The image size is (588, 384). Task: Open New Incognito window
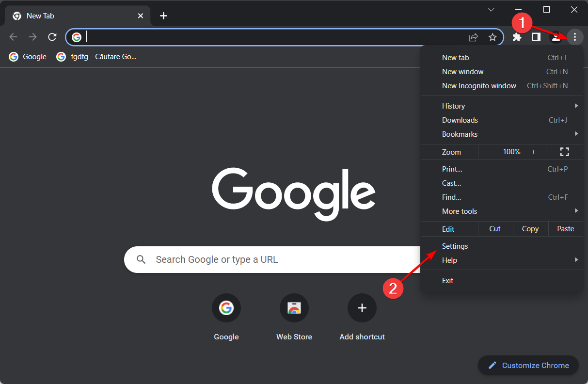tap(502, 85)
